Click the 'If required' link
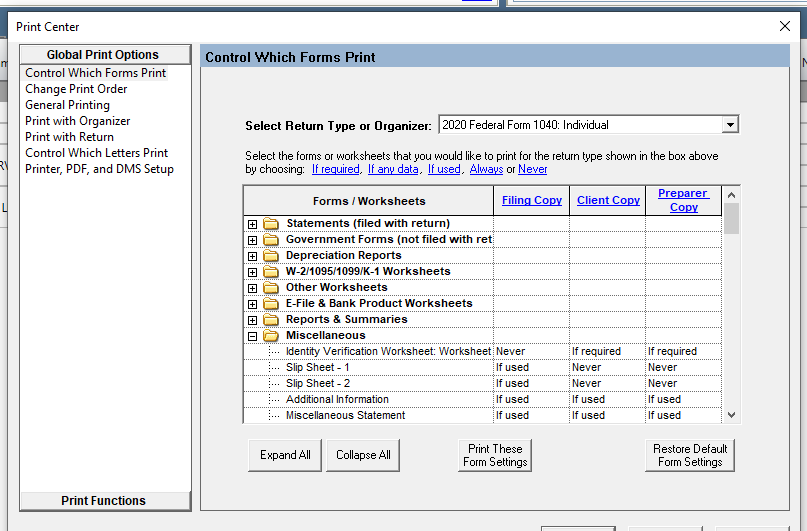 [335, 170]
